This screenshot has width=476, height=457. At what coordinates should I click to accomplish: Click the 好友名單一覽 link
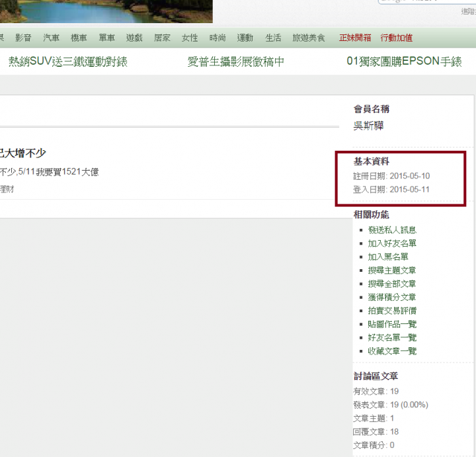coord(392,337)
